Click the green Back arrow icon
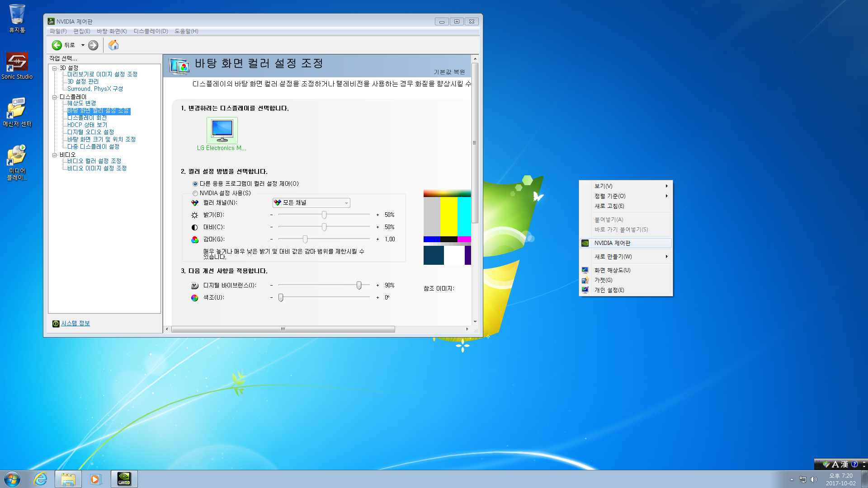This screenshot has width=868, height=488. tap(57, 45)
